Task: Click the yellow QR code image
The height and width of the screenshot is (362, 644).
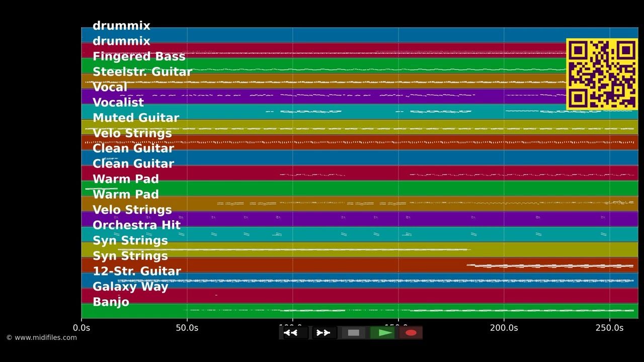Action: point(602,74)
